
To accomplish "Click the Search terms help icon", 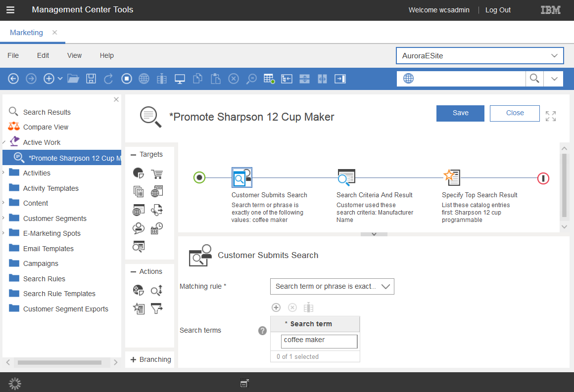I will coord(262,331).
